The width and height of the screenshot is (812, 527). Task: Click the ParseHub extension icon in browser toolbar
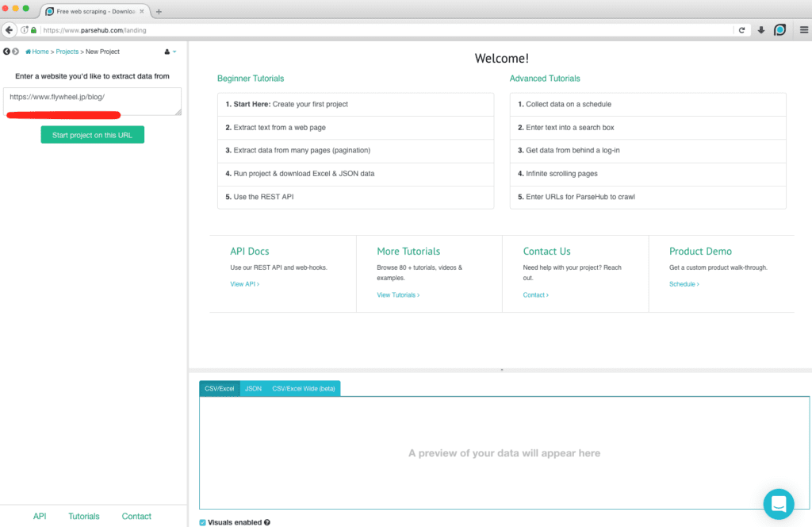point(779,30)
